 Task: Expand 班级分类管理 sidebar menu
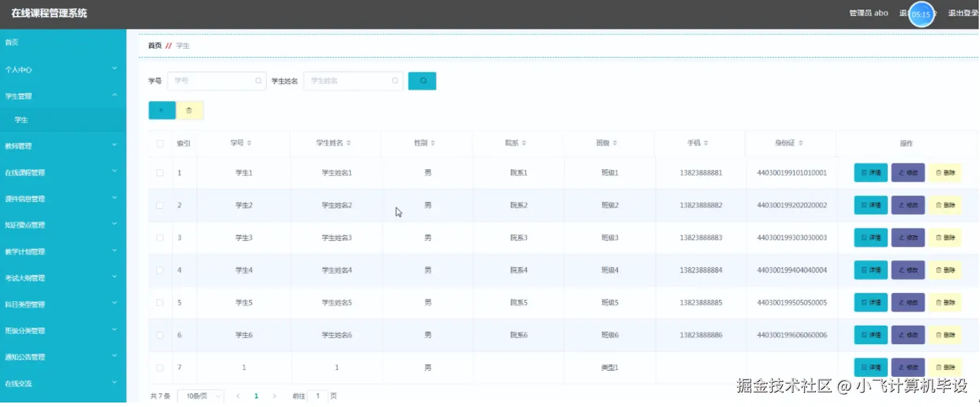click(63, 331)
